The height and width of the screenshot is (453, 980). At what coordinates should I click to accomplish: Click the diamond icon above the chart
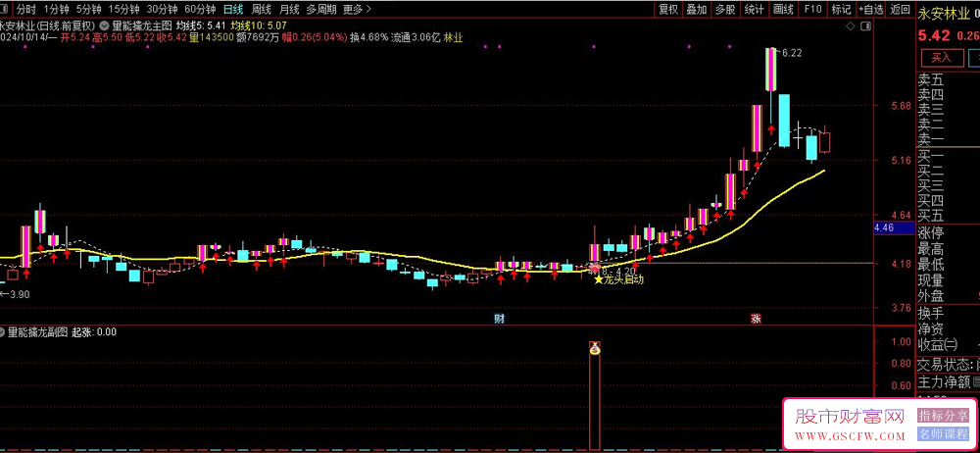(x=850, y=26)
